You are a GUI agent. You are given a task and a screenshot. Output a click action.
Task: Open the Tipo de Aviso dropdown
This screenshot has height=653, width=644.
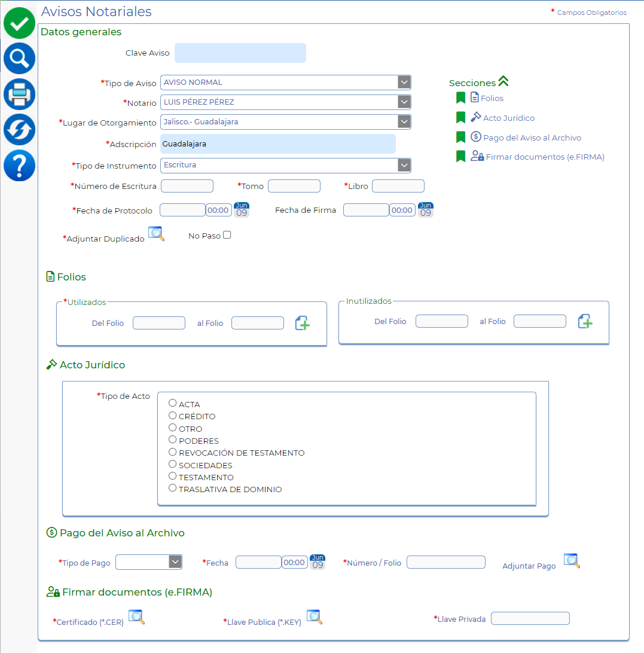click(x=404, y=83)
